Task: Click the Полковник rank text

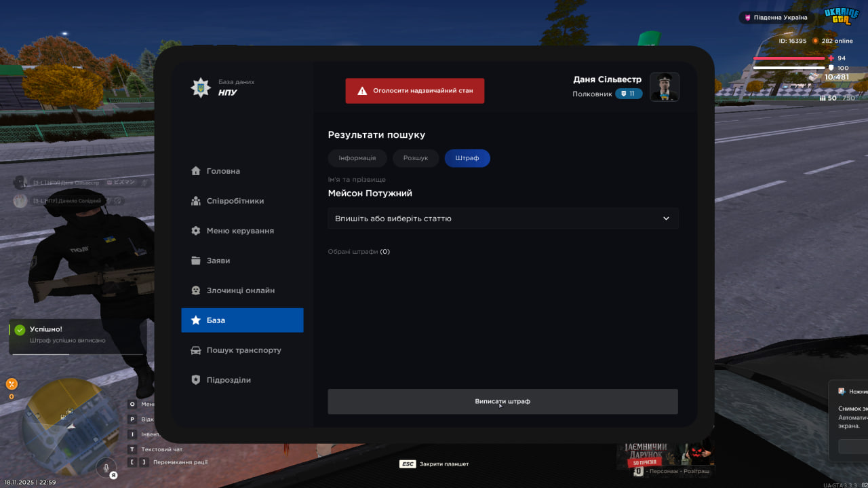Action: coord(591,94)
